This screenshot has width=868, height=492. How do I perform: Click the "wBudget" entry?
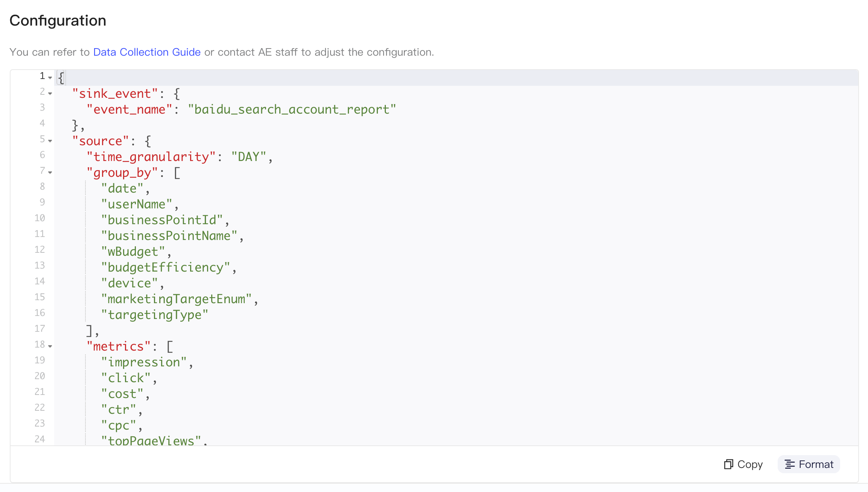tap(133, 252)
